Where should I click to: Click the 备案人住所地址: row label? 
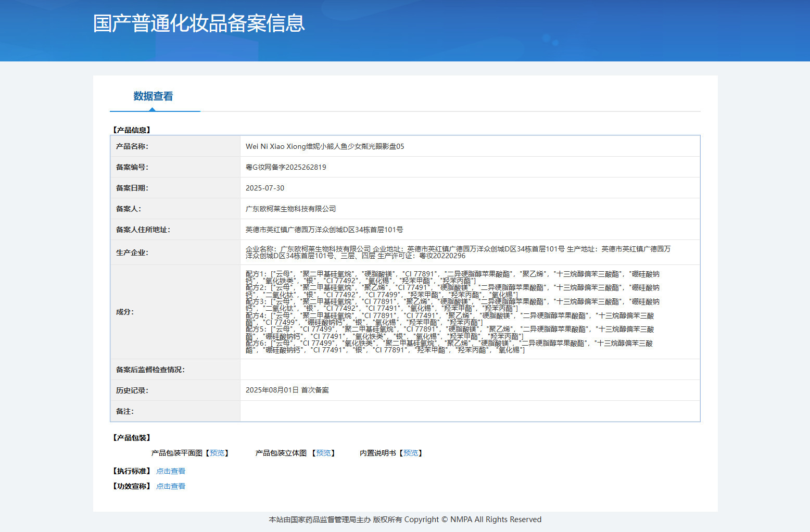click(143, 230)
